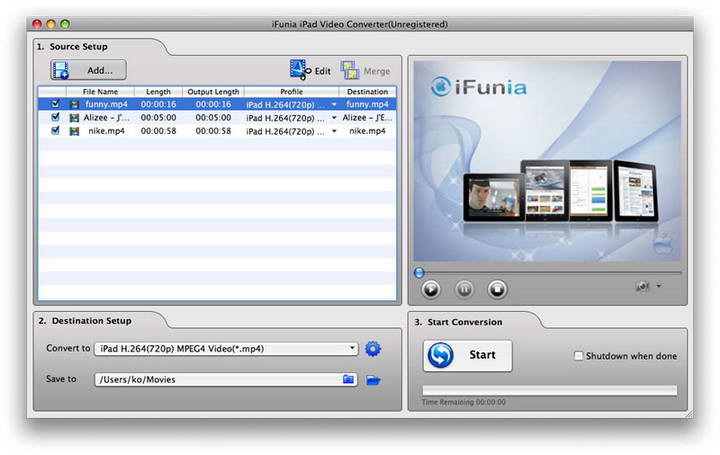Select the funny.mp4 file name
Screen dimensions: 720x455
pyautogui.click(x=107, y=104)
